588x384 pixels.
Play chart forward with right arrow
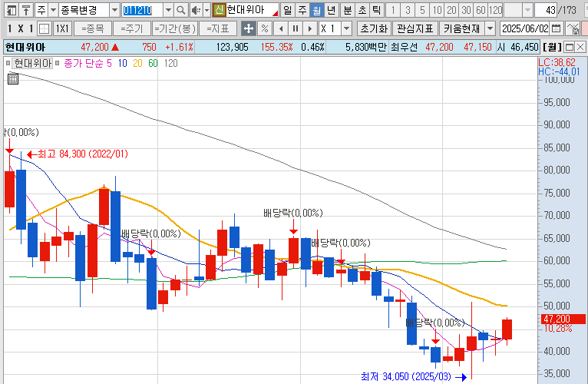pyautogui.click(x=310, y=28)
